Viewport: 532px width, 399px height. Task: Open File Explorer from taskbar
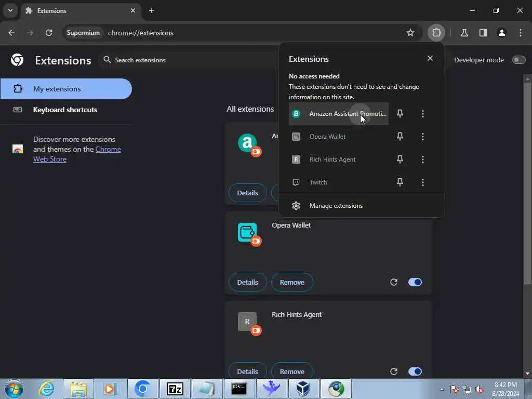pos(78,389)
